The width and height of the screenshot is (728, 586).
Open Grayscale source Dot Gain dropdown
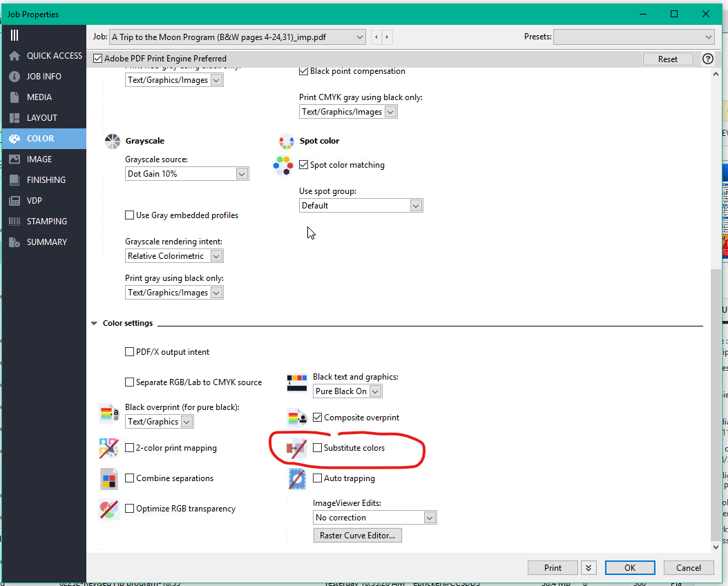tap(187, 174)
